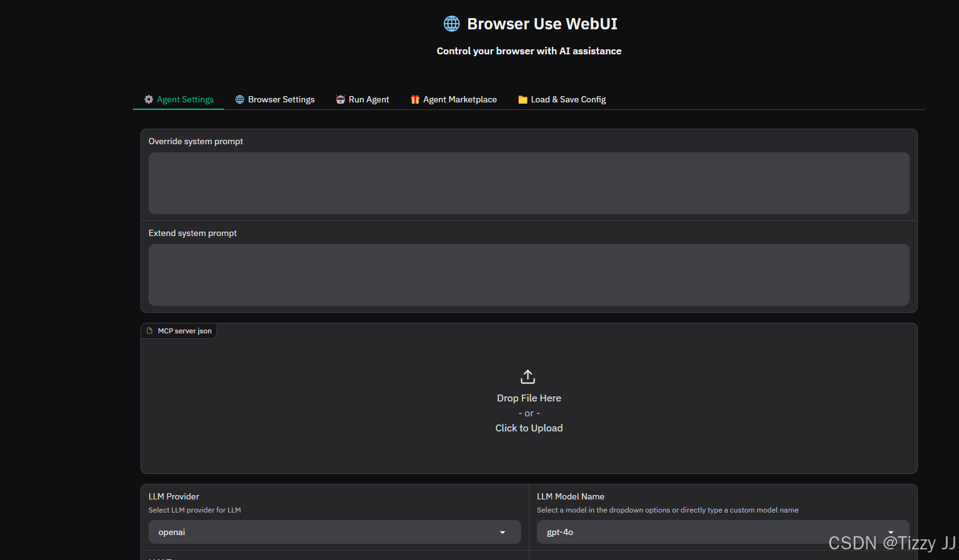959x560 pixels.
Task: Click the "Click to Upload" text
Action: click(x=529, y=428)
